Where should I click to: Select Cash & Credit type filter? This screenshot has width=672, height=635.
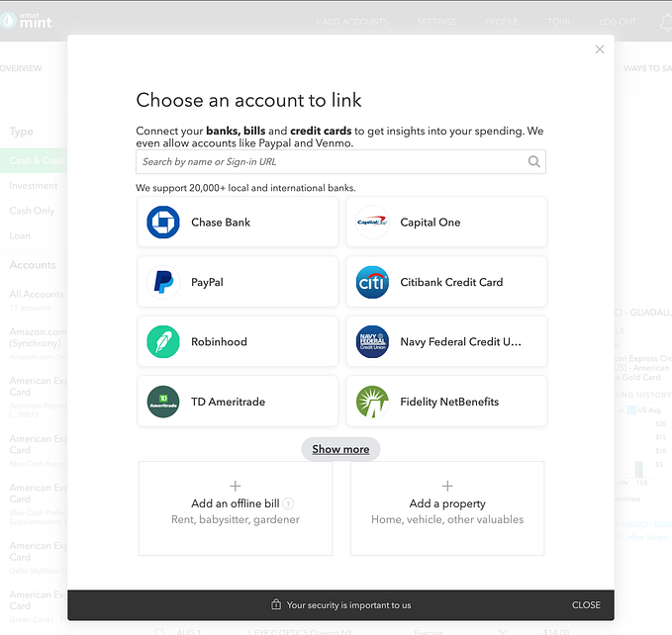[34, 160]
